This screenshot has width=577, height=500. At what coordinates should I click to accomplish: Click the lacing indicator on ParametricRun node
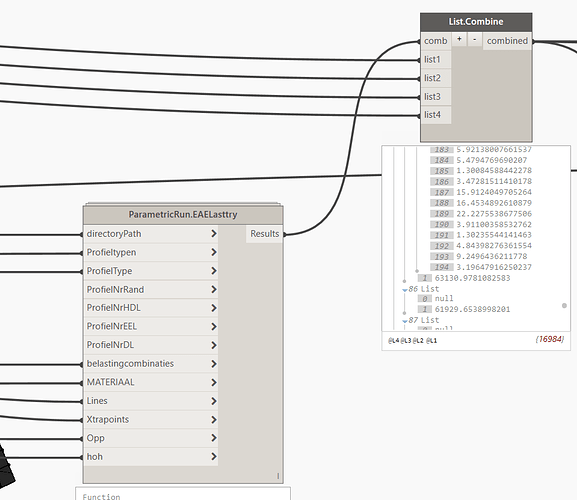click(x=278, y=476)
